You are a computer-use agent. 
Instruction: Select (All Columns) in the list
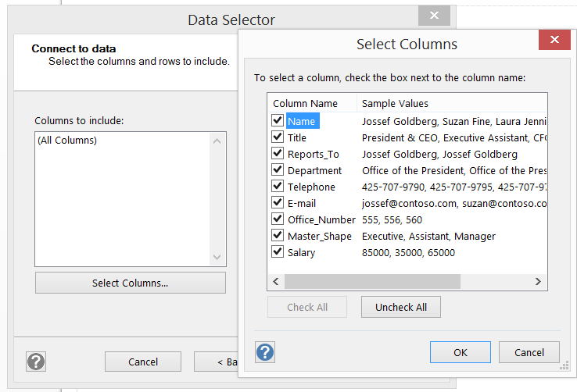coord(67,141)
